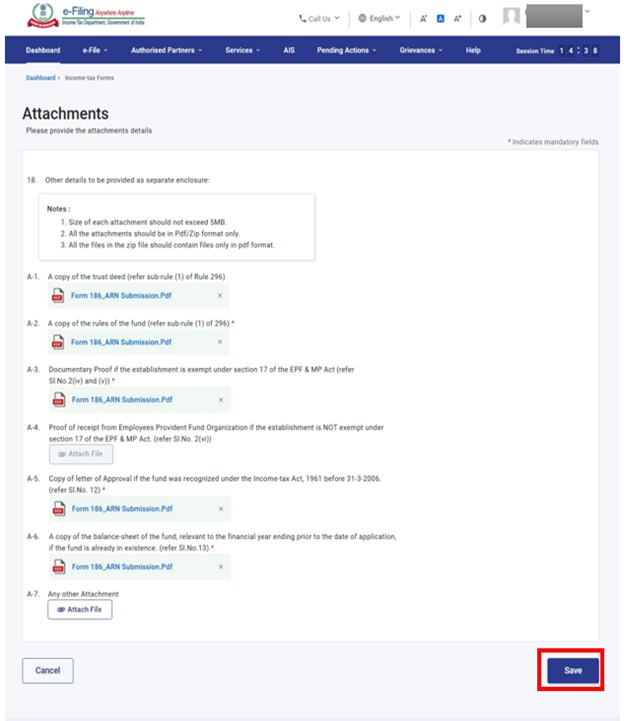This screenshot has height=721, width=624.
Task: Toggle the contrast mode icon
Action: click(x=483, y=18)
